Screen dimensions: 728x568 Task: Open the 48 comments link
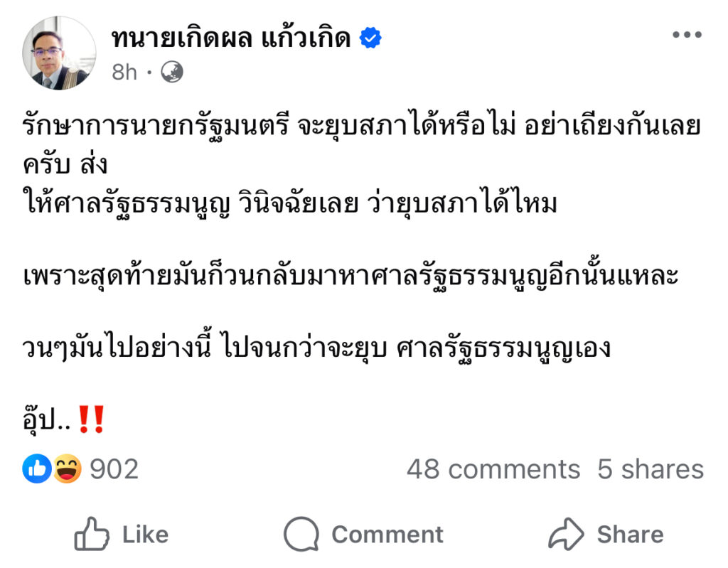tap(493, 469)
